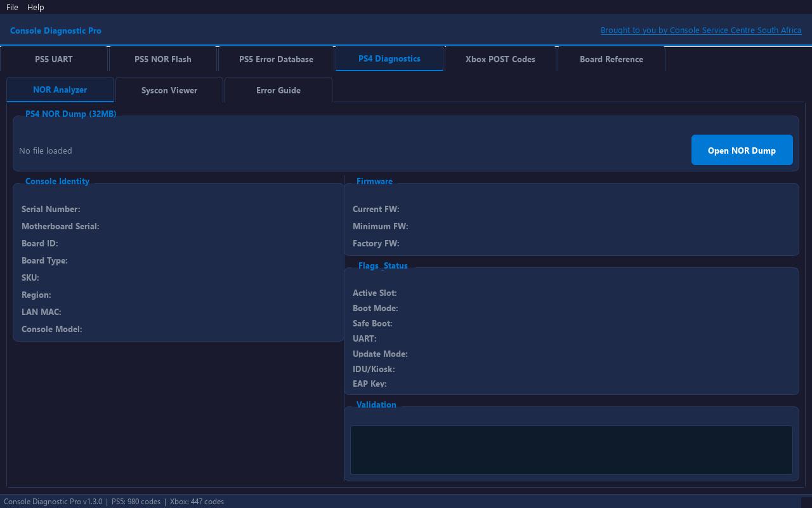The height and width of the screenshot is (508, 812).
Task: Open the Help menu
Action: point(36,7)
